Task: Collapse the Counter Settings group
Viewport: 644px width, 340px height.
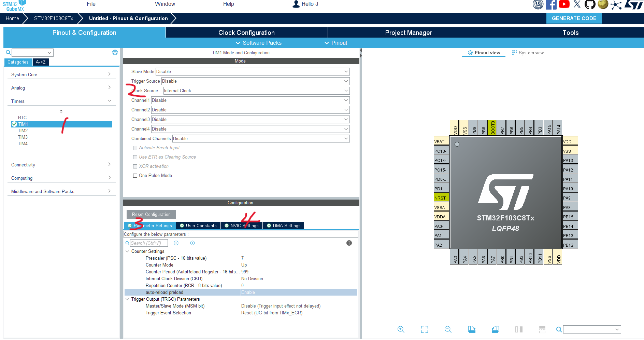Action: point(127,251)
